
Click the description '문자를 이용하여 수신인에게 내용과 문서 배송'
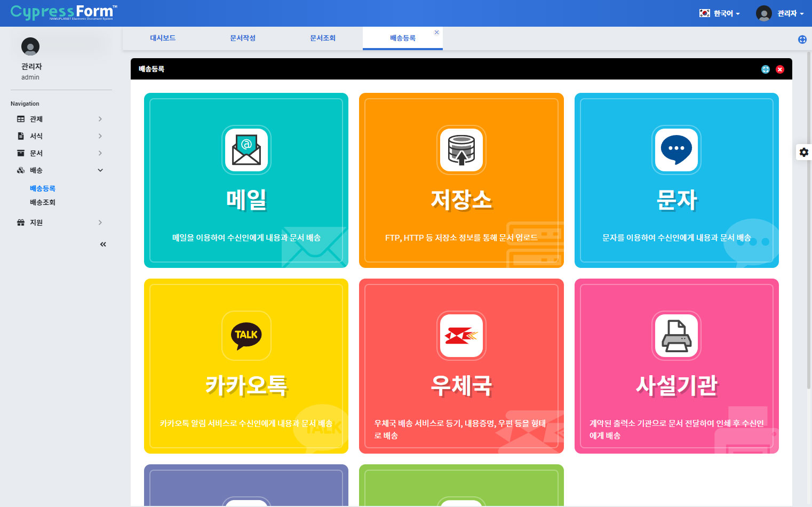point(676,237)
